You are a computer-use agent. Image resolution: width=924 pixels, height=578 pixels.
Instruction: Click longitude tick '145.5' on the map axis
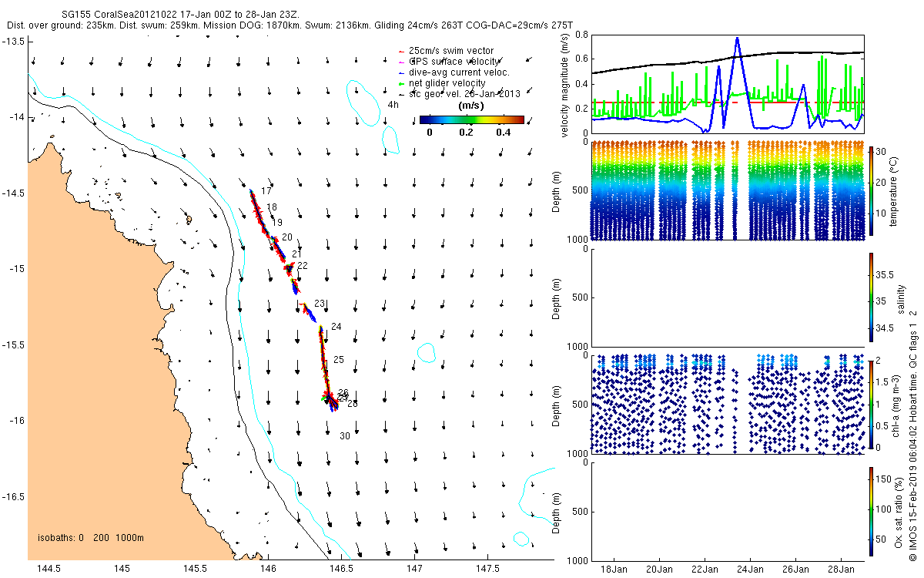[195, 569]
